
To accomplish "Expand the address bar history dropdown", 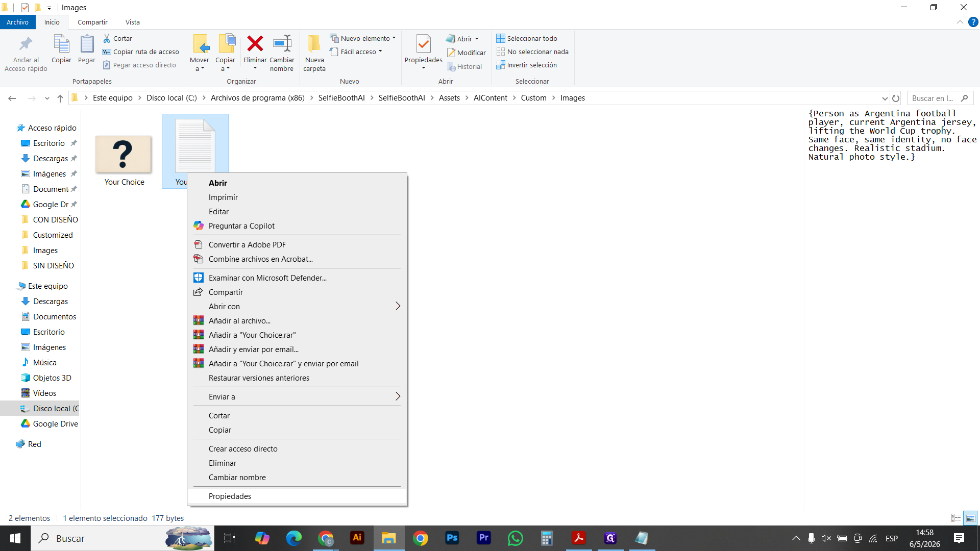I will [885, 98].
